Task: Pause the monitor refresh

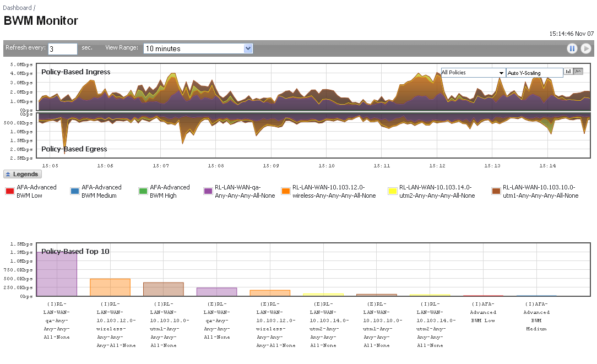Action: tap(572, 48)
